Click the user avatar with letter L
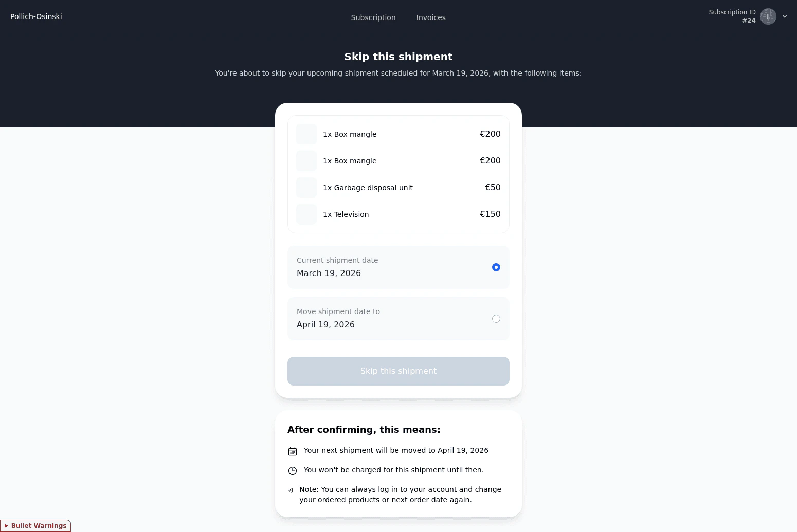This screenshot has width=797, height=532. pos(768,16)
